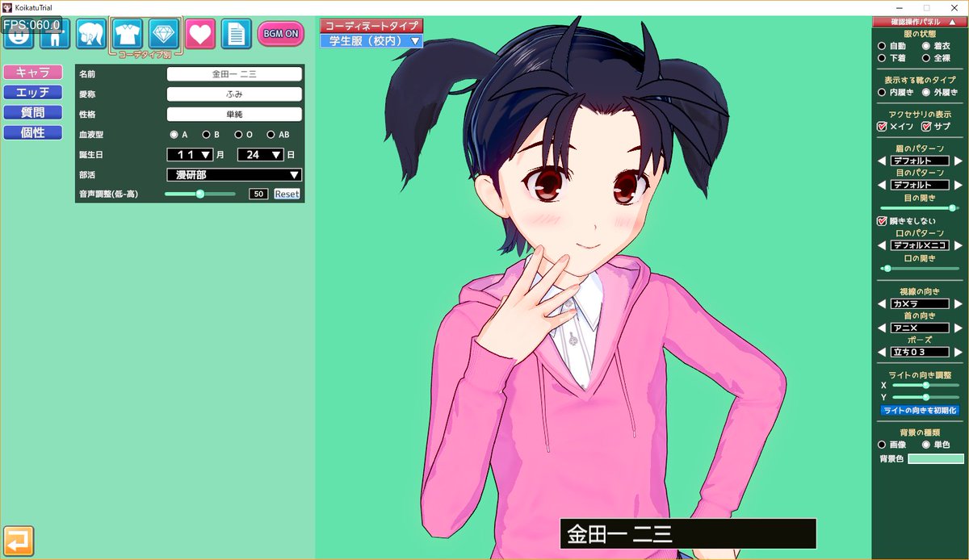This screenshot has height=560, width=969.
Task: Select 内履き shoe type
Action: (x=883, y=92)
